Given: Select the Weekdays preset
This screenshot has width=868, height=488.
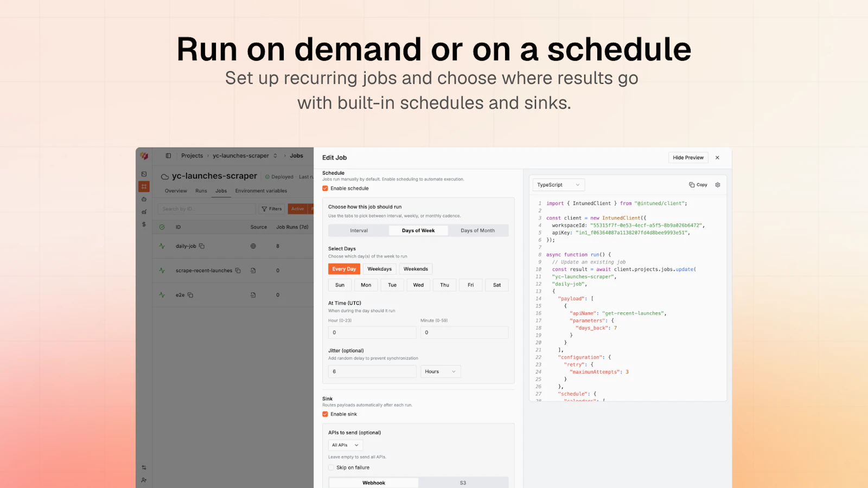Looking at the screenshot, I should coord(380,269).
